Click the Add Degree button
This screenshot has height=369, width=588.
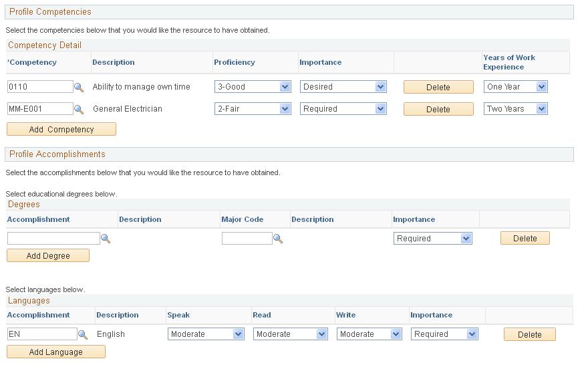pos(48,256)
